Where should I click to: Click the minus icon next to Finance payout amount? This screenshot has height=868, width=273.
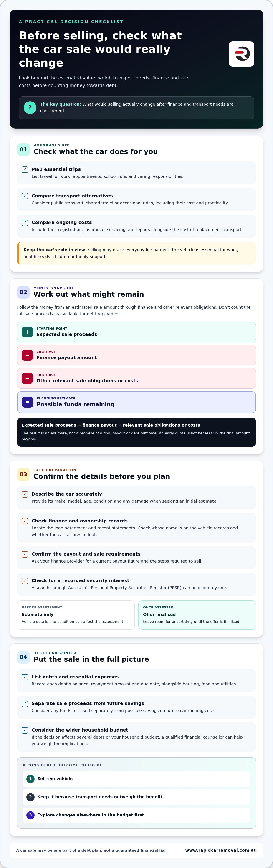coord(27,355)
